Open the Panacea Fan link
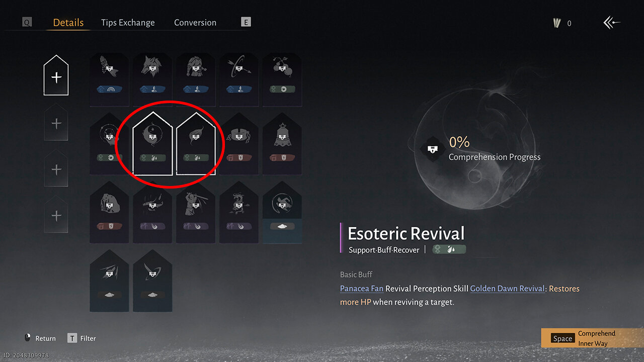This screenshot has height=362, width=644. click(362, 289)
